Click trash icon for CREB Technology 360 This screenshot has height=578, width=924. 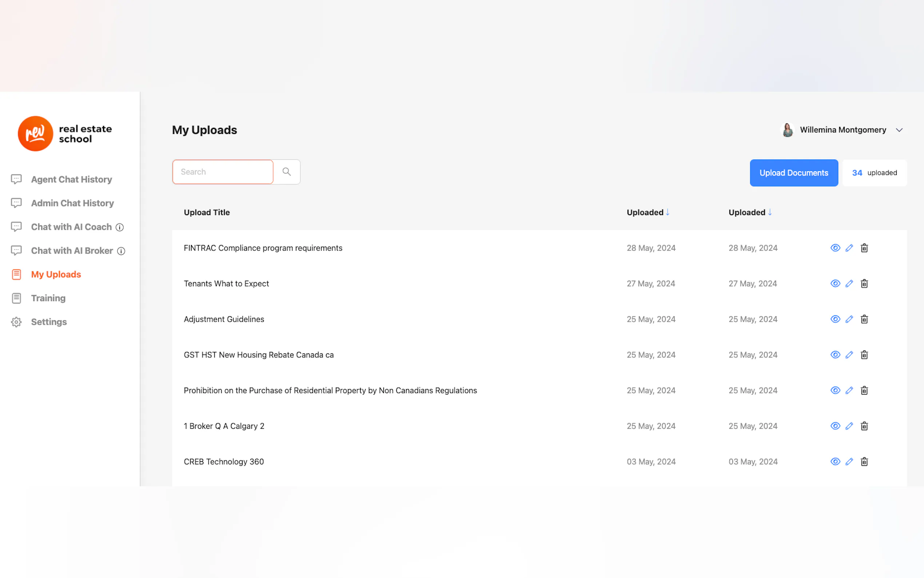[x=864, y=462]
